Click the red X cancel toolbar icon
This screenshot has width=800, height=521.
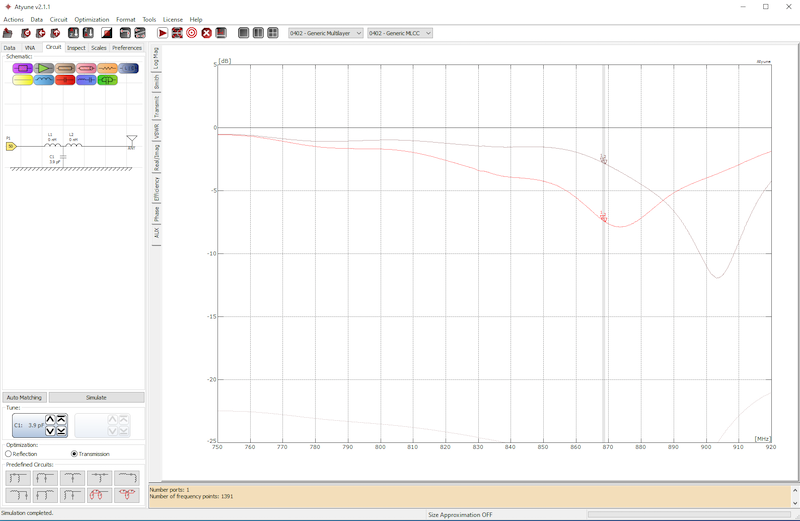pos(206,33)
